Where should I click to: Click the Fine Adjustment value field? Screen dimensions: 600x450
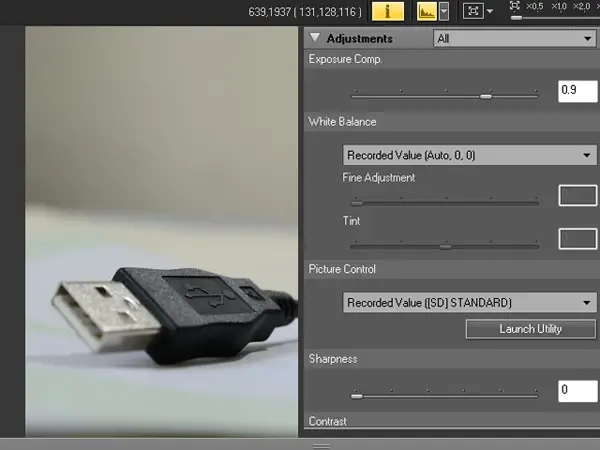pos(577,196)
